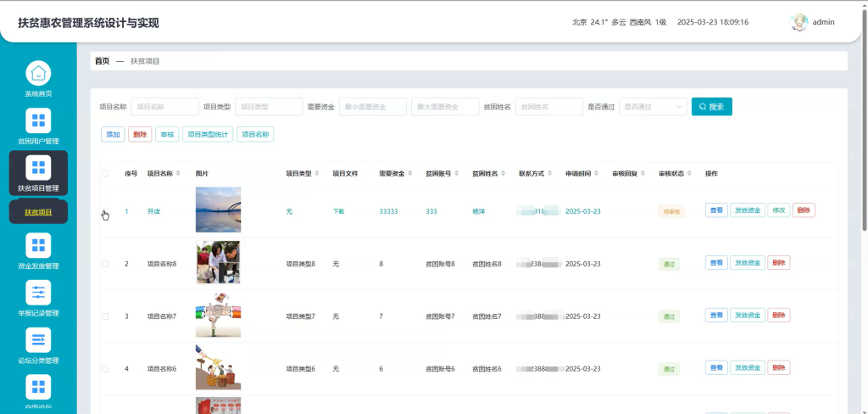Sort by 贫困账号 column arrows

tap(456, 173)
